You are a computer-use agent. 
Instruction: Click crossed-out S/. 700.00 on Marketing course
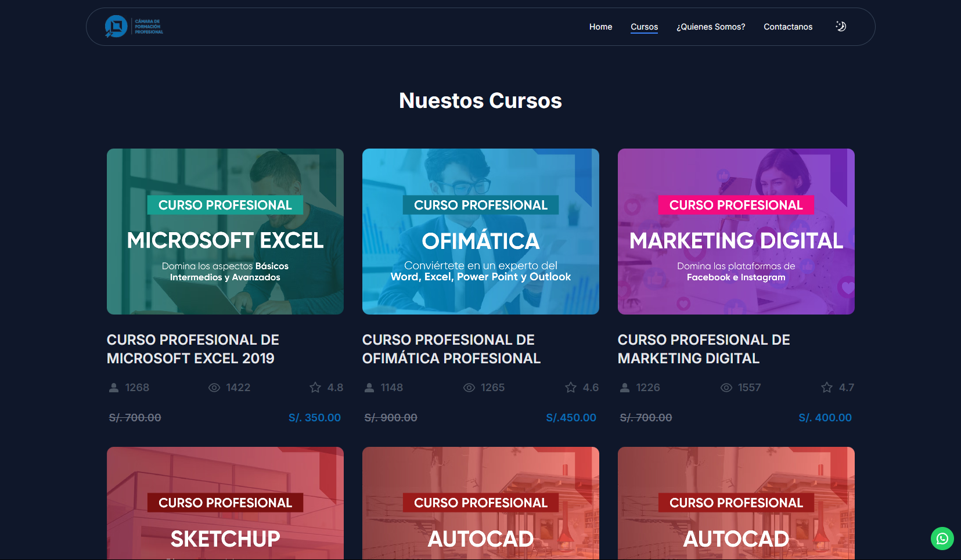pos(646,418)
